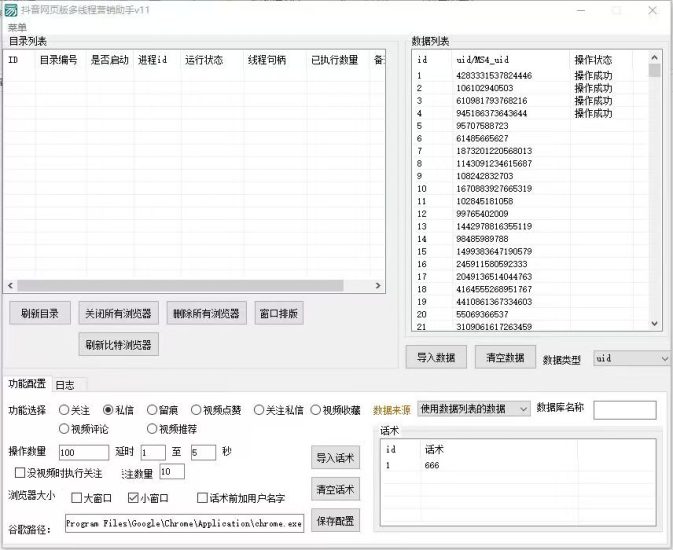
Task: Select the 关注 radio option
Action: pyautogui.click(x=65, y=410)
